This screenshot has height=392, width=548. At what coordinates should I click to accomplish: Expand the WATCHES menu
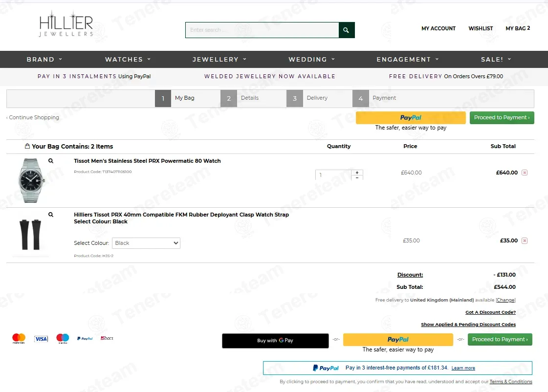128,60
